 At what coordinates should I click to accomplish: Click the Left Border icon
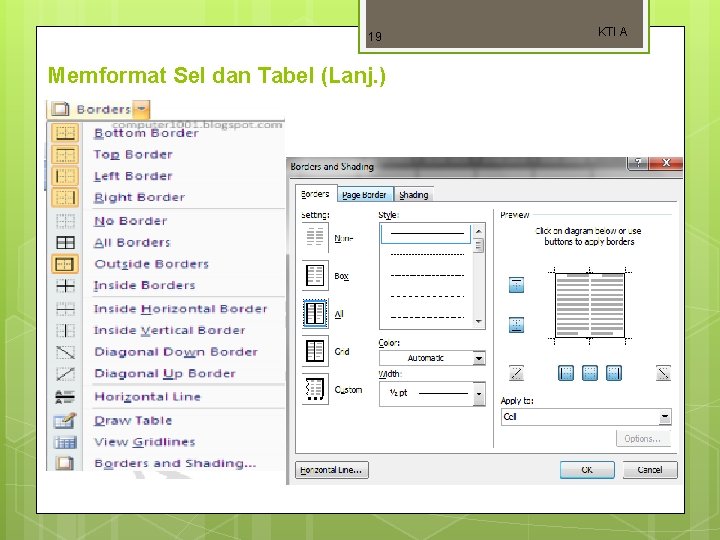pyautogui.click(x=65, y=176)
